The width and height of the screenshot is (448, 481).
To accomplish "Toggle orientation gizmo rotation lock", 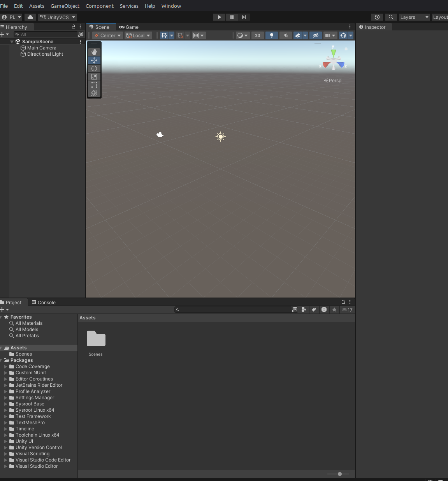I will click(x=346, y=49).
